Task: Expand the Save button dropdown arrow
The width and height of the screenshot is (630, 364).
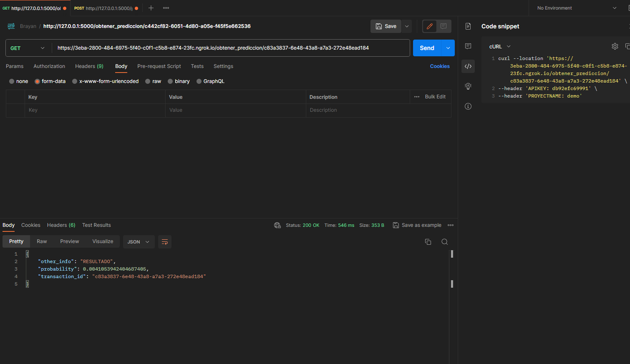Action: [407, 26]
